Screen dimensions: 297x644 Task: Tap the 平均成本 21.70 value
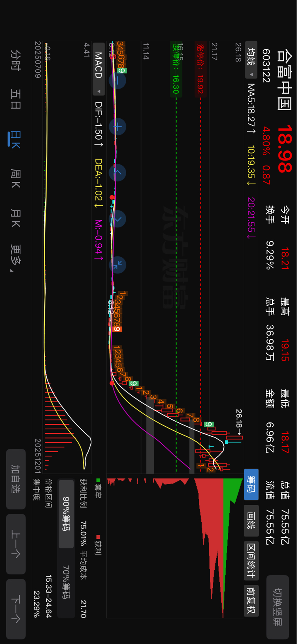click(x=83, y=609)
